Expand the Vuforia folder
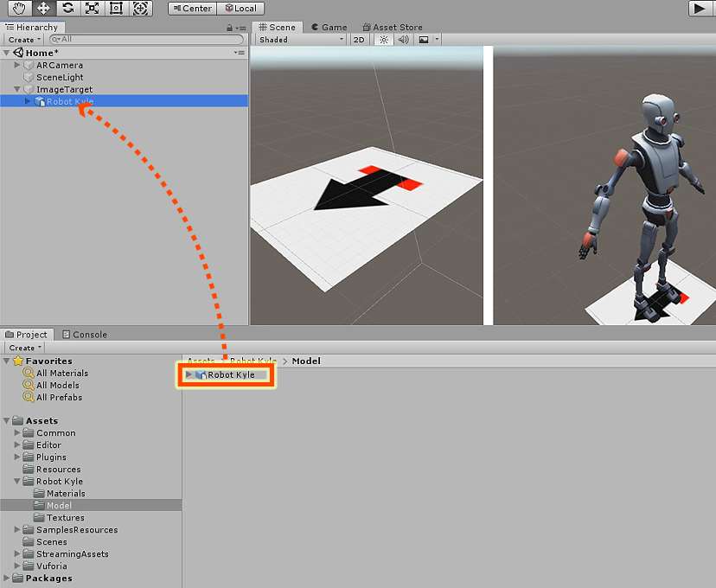716x588 pixels. [17, 566]
